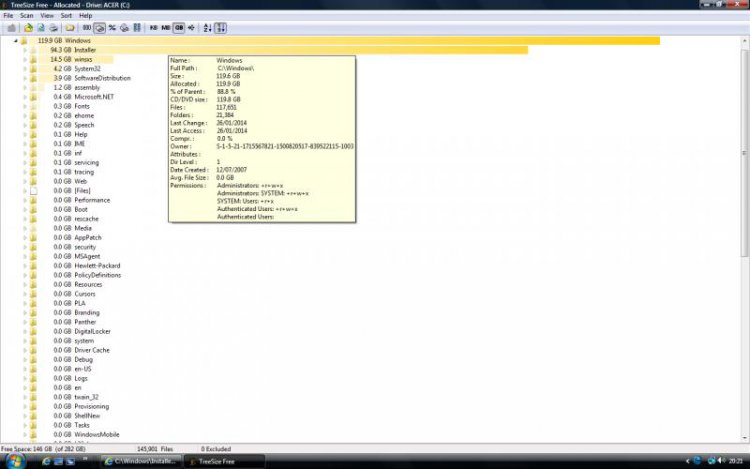750x469 pixels.
Task: Select the '0.0 GB DigitalLocker' row
Action: 81,331
